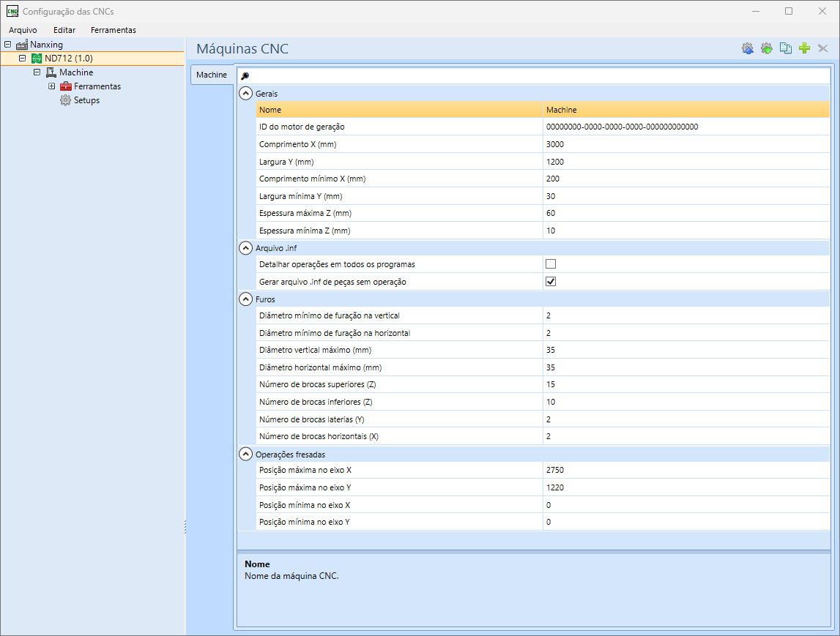Click the red Ferramentas toolbox icon
The image size is (840, 636).
[x=65, y=86]
